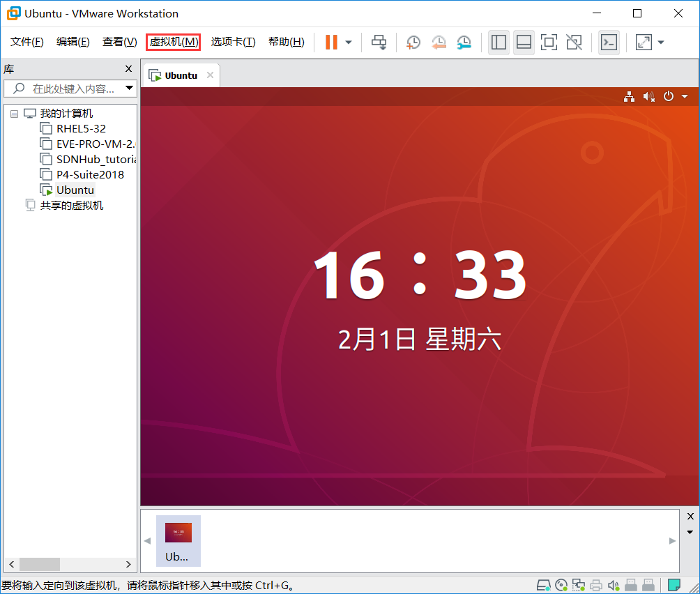Screen dimensions: 700x594
Task: Open the 虚拟机(M) menu
Action: click(172, 42)
